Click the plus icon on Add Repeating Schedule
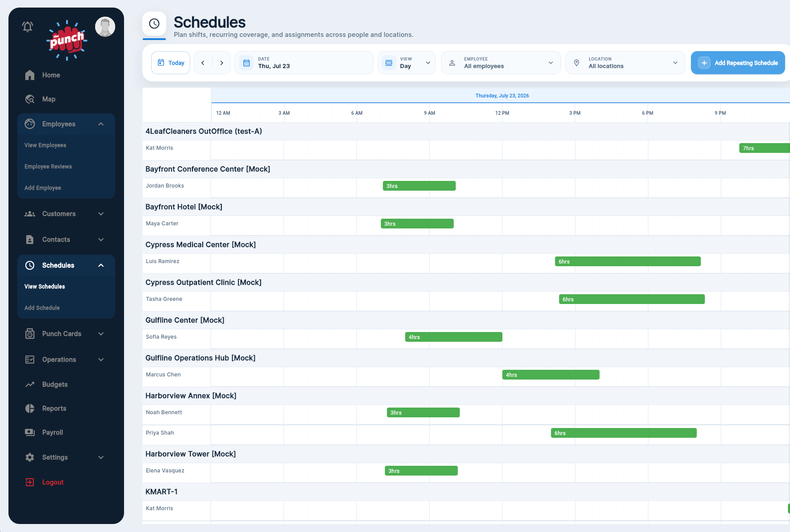 coord(704,63)
